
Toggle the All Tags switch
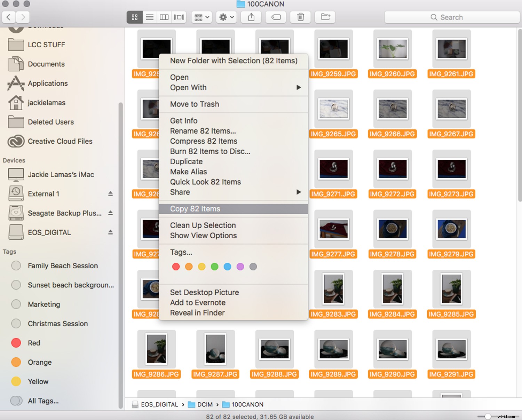(x=16, y=401)
